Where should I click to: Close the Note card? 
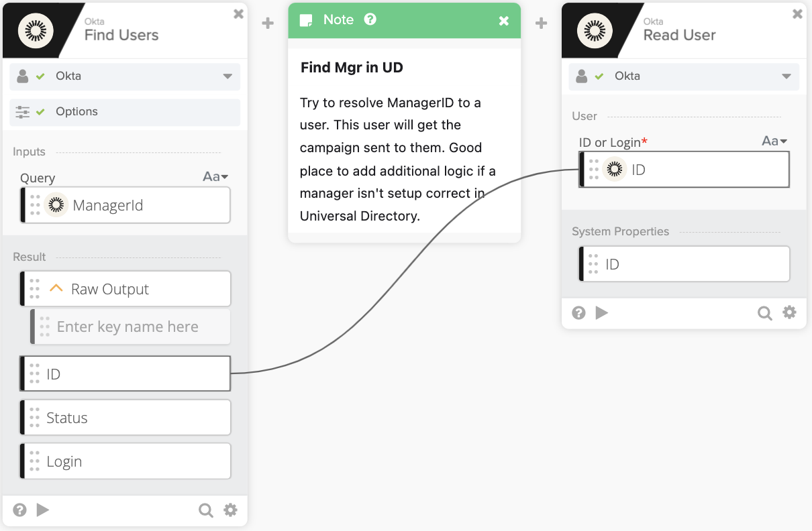click(x=504, y=21)
